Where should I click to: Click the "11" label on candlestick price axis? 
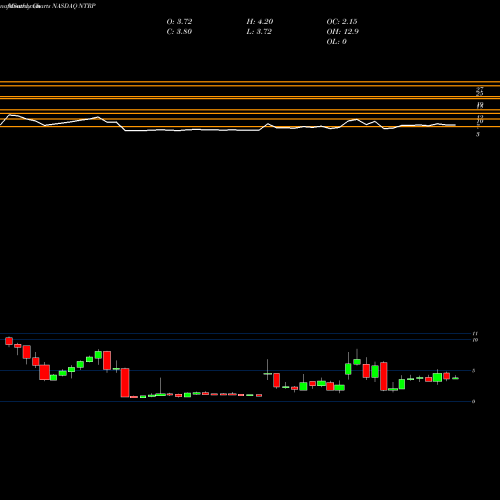point(475,333)
